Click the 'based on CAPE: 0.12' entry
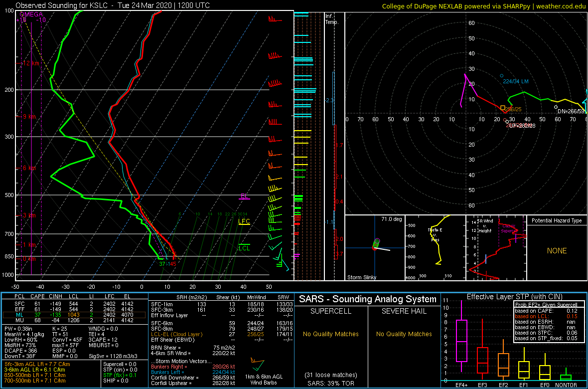The image size is (588, 389). 546,311
